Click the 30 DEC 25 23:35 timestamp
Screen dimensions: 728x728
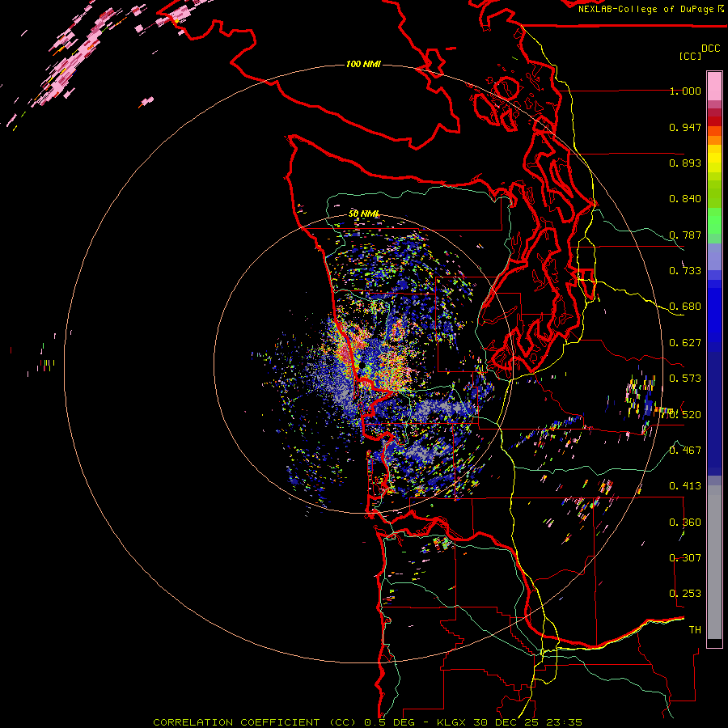point(527,722)
